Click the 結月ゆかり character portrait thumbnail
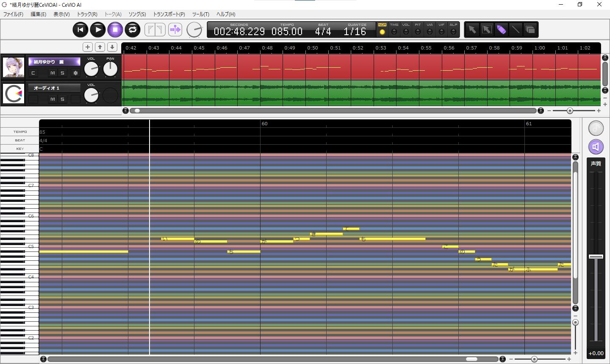 14,67
